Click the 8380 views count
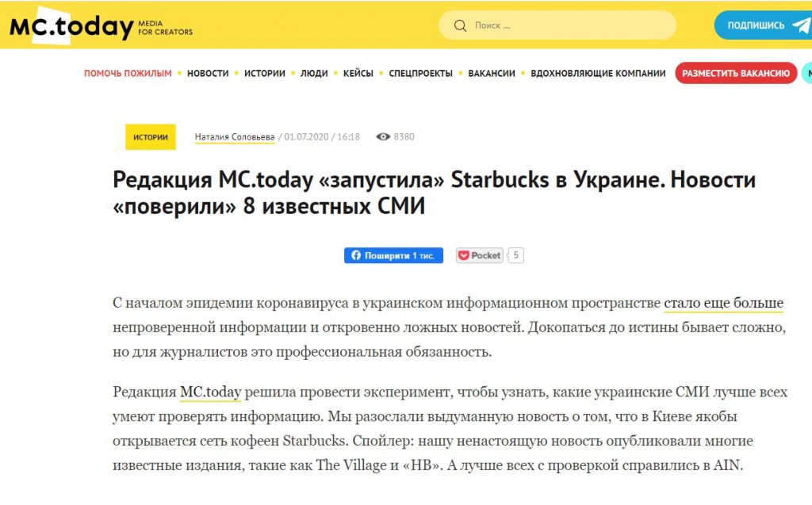Image resolution: width=812 pixels, height=505 pixels. (x=404, y=136)
